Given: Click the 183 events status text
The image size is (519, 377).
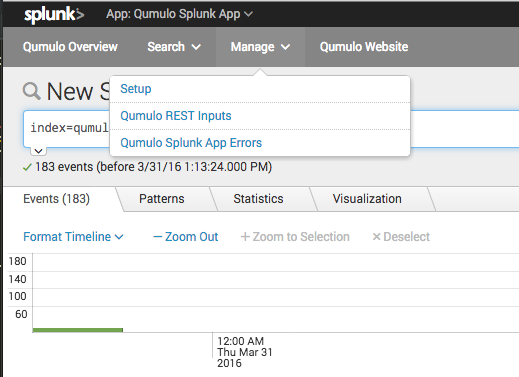Looking at the screenshot, I should (x=154, y=167).
